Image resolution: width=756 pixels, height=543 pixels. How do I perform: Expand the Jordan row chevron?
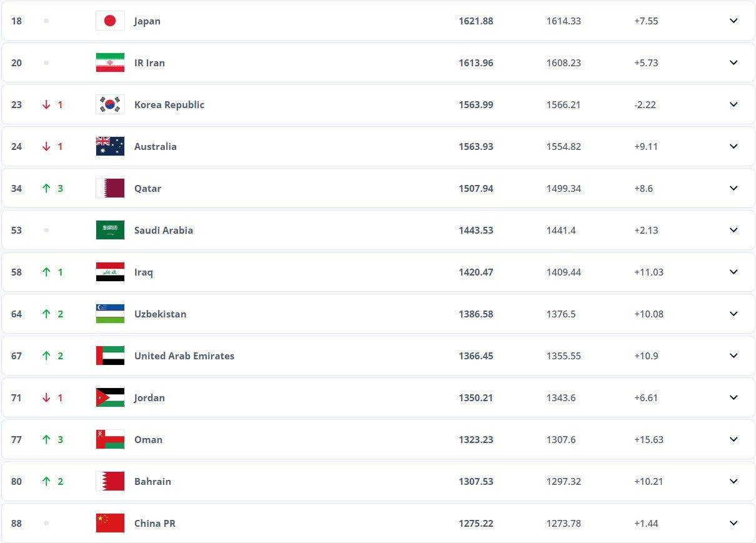point(734,397)
